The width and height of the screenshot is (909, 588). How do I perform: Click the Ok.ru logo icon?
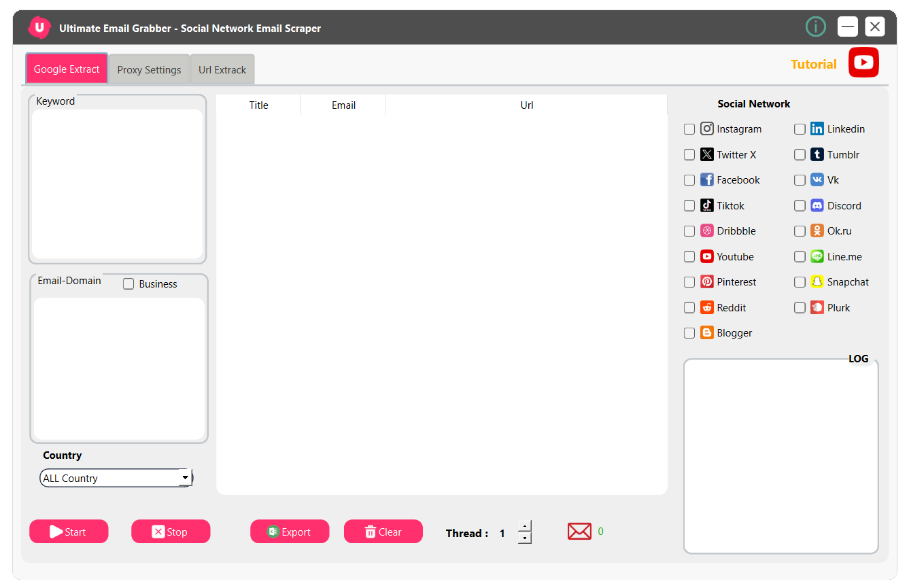817,230
